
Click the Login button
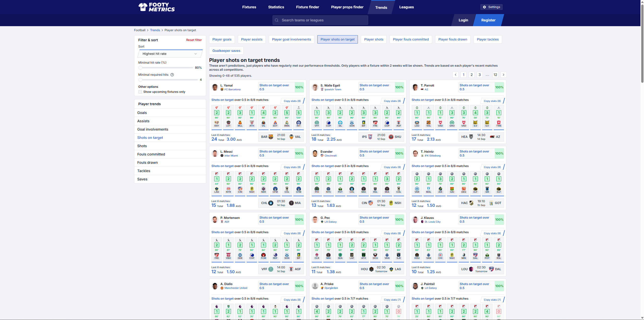click(x=463, y=20)
